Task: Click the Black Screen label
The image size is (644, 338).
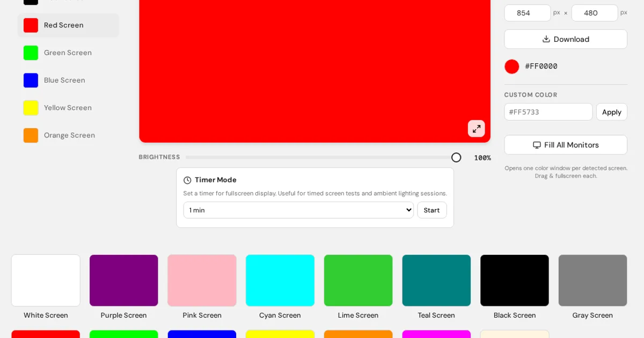Action: coord(515,315)
